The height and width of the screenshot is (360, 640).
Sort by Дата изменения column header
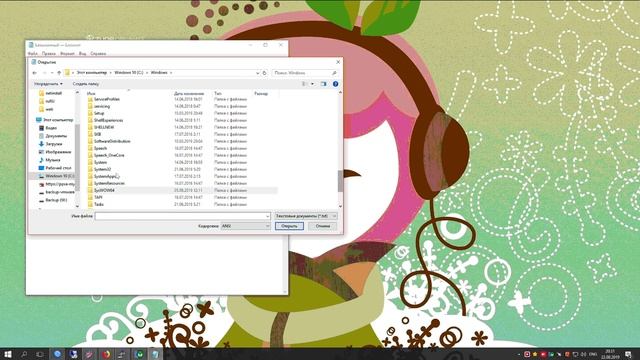189,93
